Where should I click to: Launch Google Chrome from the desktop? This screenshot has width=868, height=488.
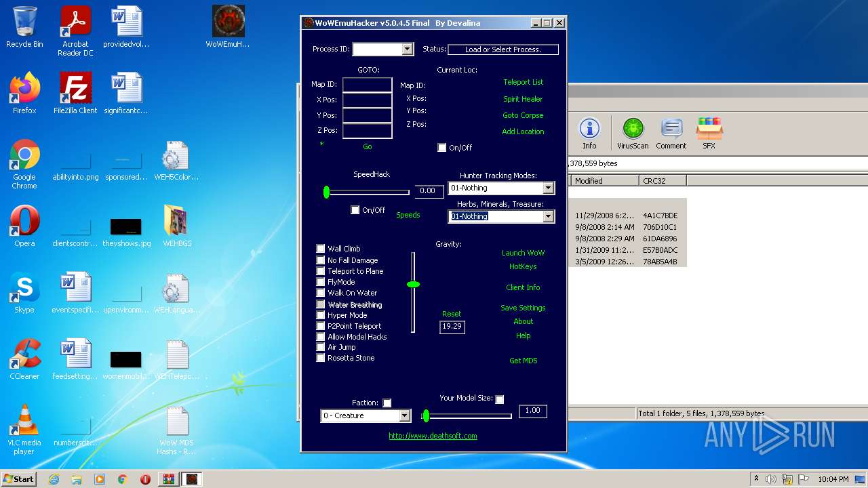tap(24, 165)
